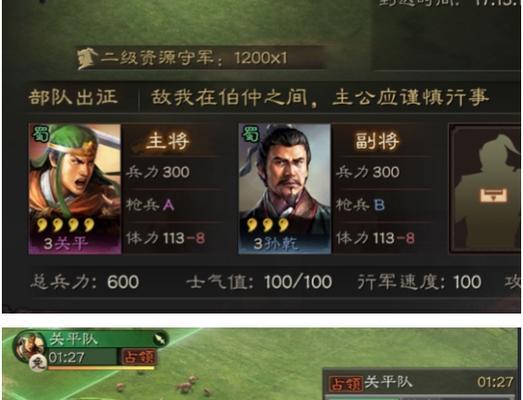Click the arrow icon on 关平队 banner
523x400 pixels.
click(x=159, y=339)
